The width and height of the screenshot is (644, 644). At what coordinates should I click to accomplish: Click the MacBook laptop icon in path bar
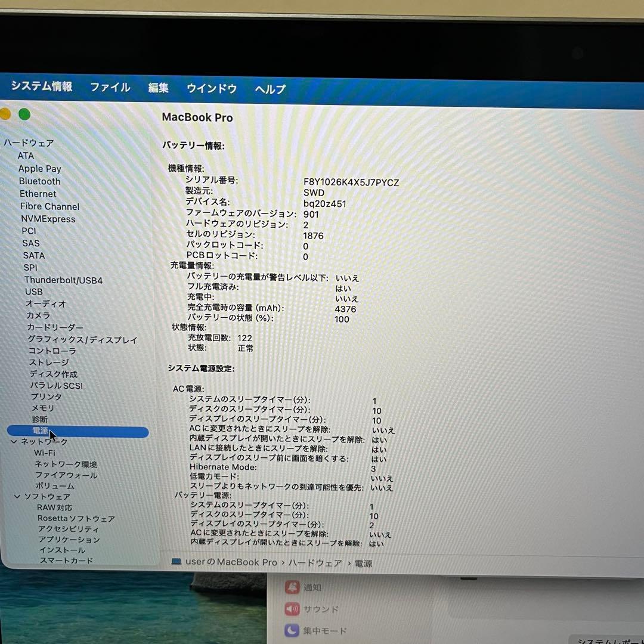pyautogui.click(x=176, y=562)
